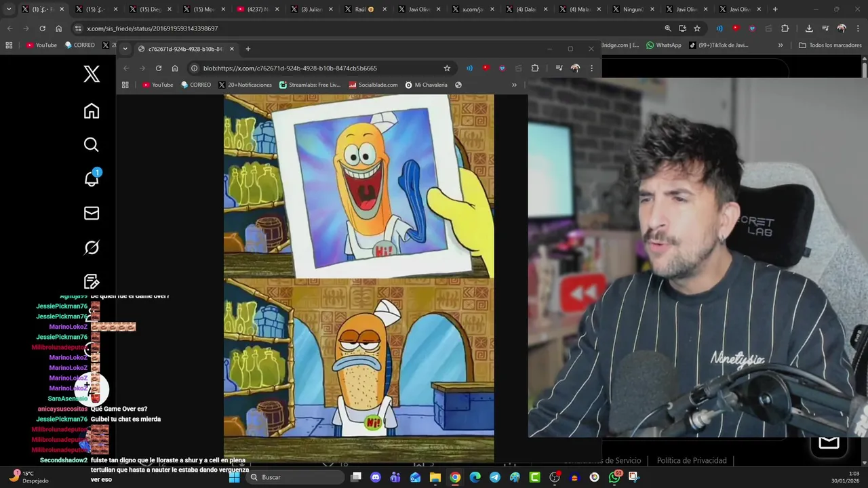Open TikTok de Javi bookmark
This screenshot has width=868, height=488.
(x=718, y=45)
